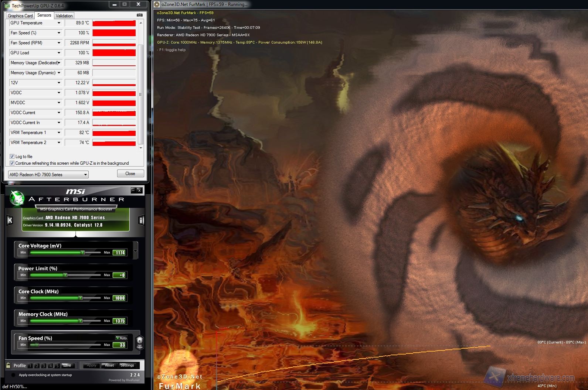
Task: Click the MSI Afterburner green logo
Action: 17,198
